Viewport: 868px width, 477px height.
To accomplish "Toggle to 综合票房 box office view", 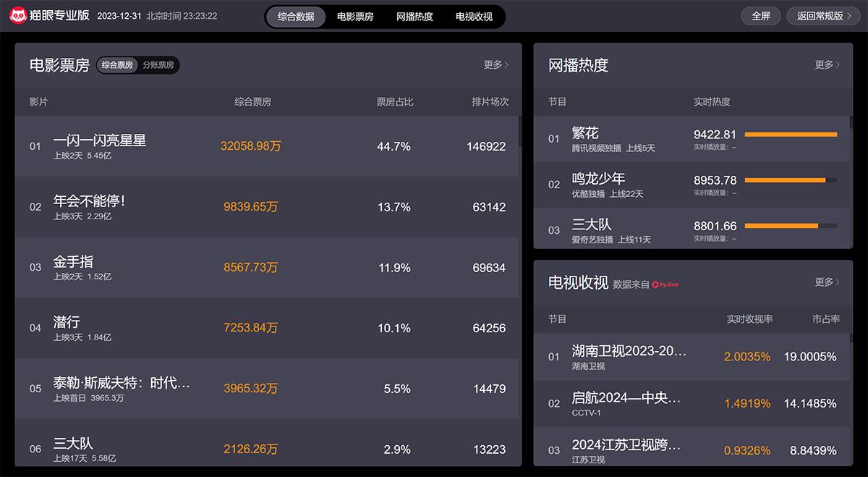I will [117, 65].
